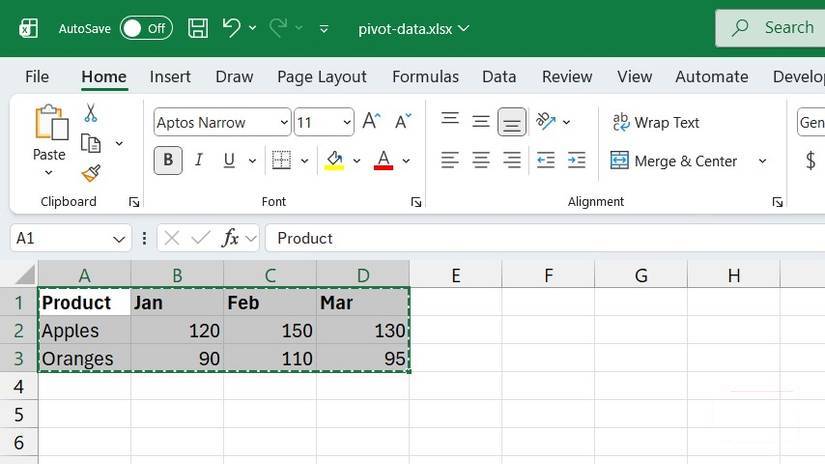The width and height of the screenshot is (825, 464).
Task: Click the formula bar containing Product
Action: click(545, 238)
